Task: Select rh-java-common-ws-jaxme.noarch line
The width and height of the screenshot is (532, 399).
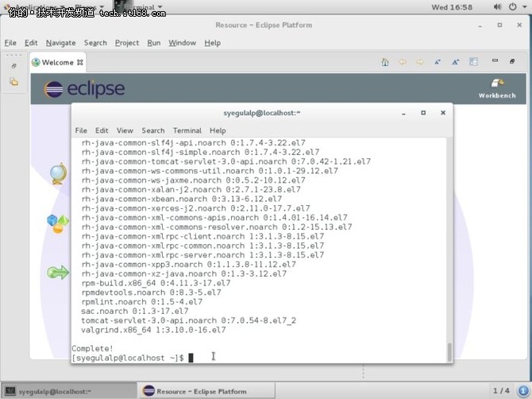Action: 194,180
